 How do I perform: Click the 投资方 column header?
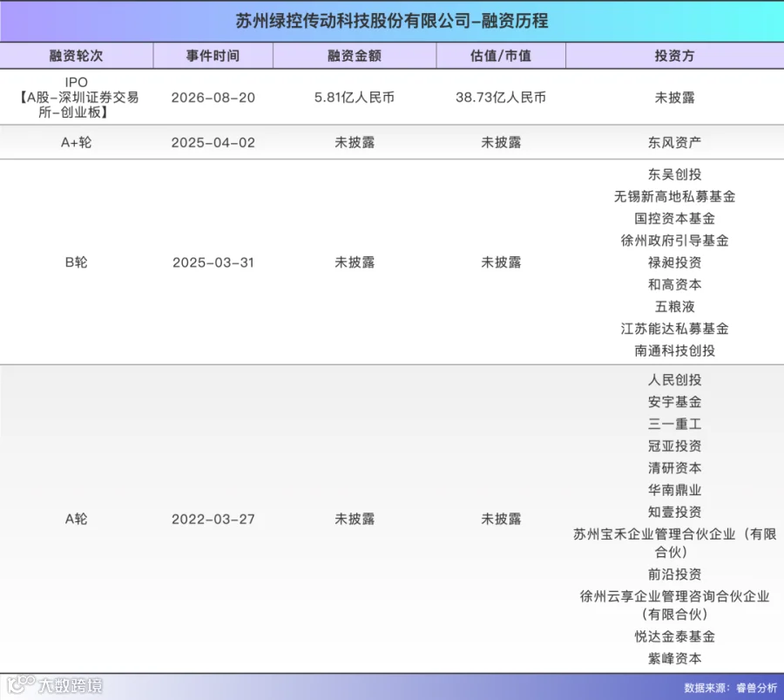click(x=674, y=56)
